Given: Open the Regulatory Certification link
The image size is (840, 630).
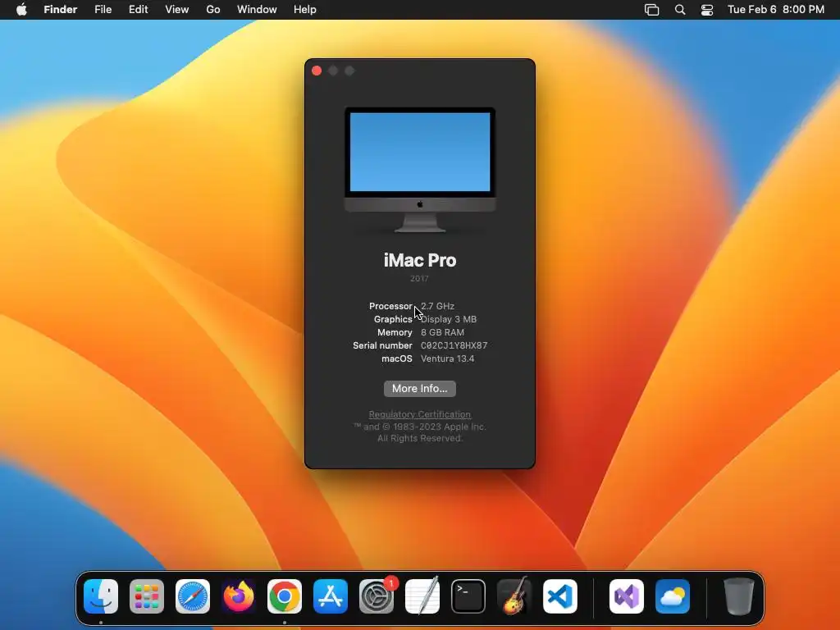Looking at the screenshot, I should pyautogui.click(x=420, y=414).
